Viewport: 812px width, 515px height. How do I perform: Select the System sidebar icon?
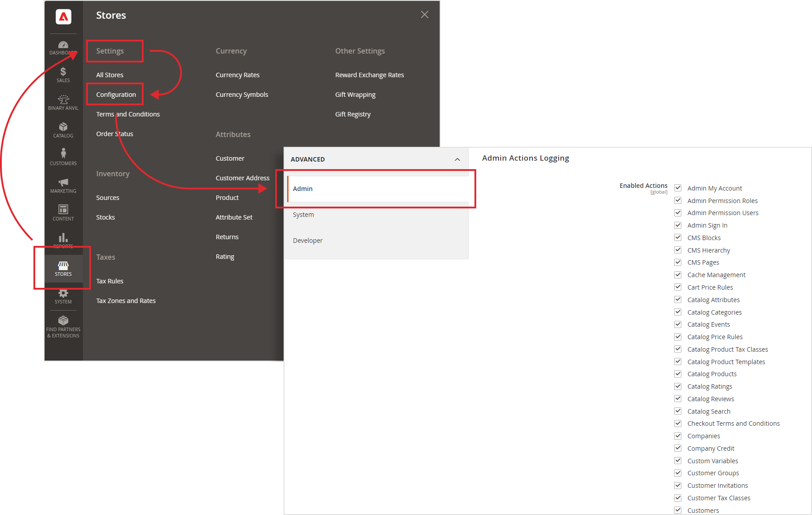pos(63,296)
